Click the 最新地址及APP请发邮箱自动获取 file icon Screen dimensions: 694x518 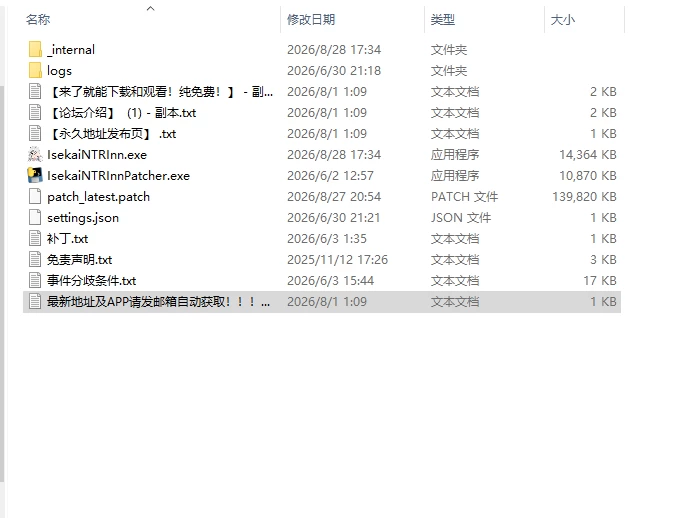pos(35,302)
